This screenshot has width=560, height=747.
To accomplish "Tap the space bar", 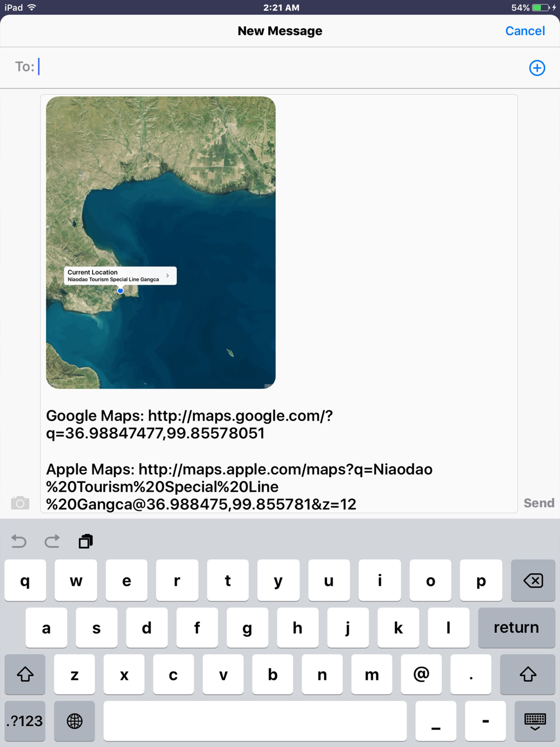I will click(255, 721).
